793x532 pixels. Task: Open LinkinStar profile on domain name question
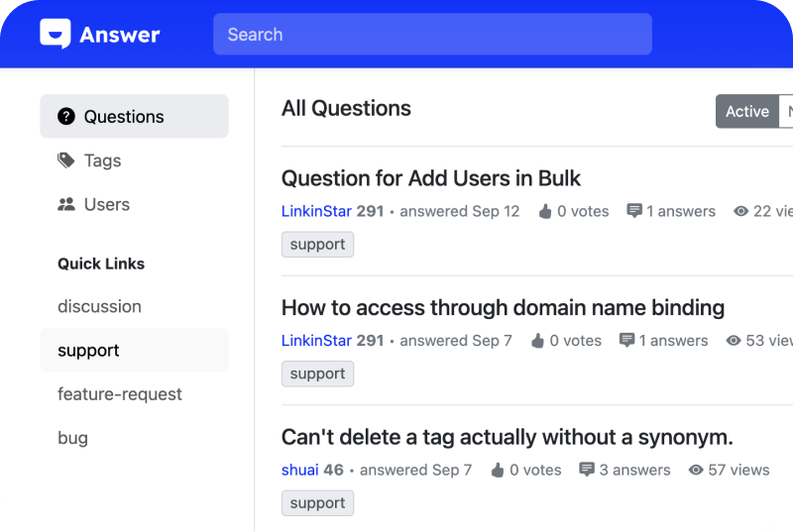(318, 341)
